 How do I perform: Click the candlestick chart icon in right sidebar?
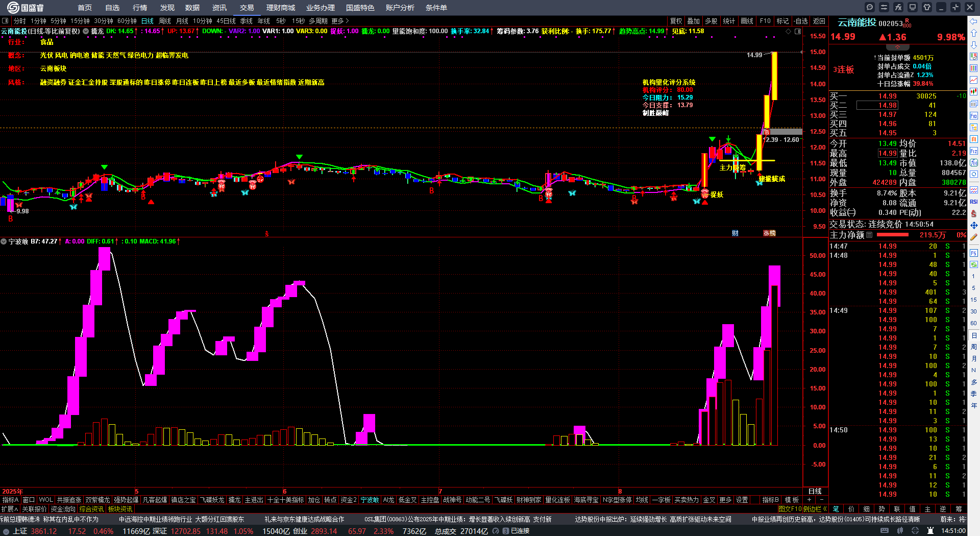974,92
